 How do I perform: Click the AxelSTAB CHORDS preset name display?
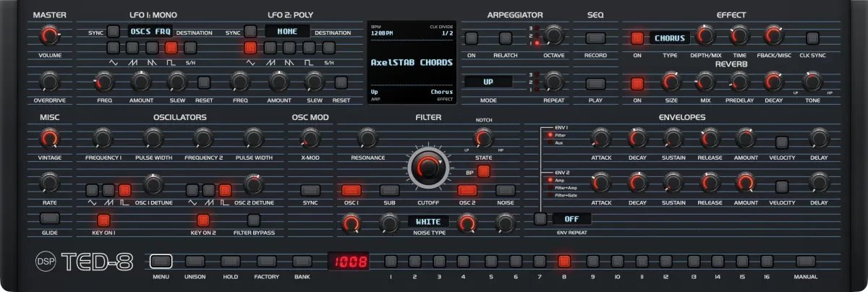click(412, 63)
